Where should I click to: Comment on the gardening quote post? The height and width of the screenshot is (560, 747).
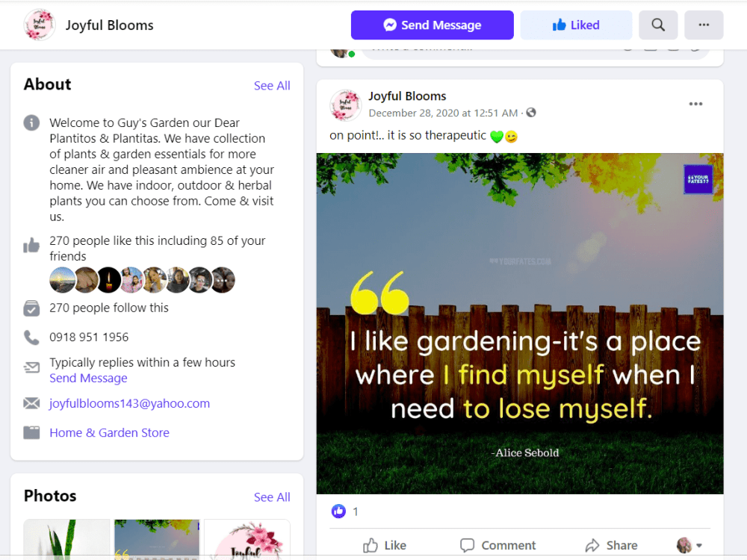point(498,545)
